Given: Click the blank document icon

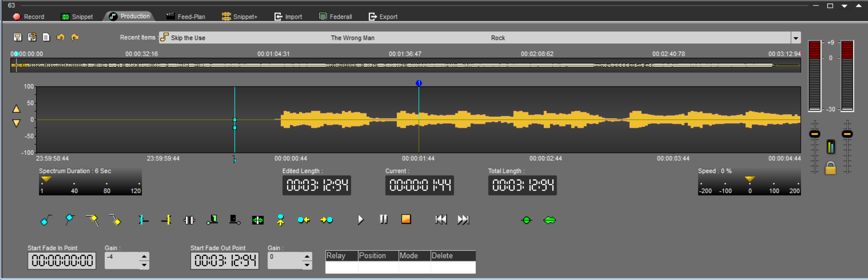Looking at the screenshot, I should tap(46, 37).
